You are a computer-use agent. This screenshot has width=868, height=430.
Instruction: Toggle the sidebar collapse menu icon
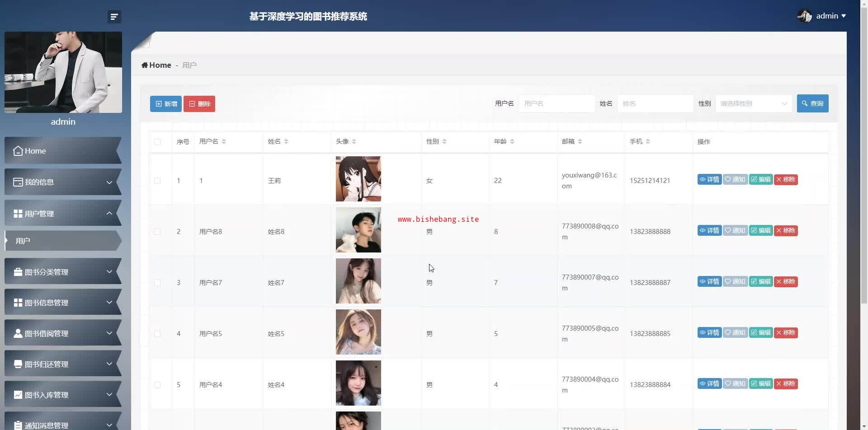click(114, 17)
